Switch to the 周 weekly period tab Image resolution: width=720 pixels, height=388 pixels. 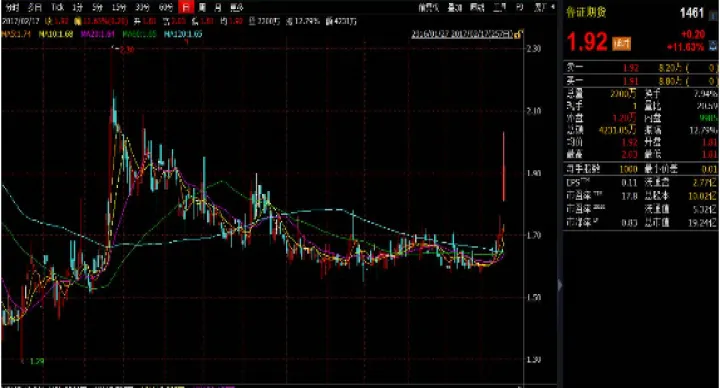[x=202, y=7]
